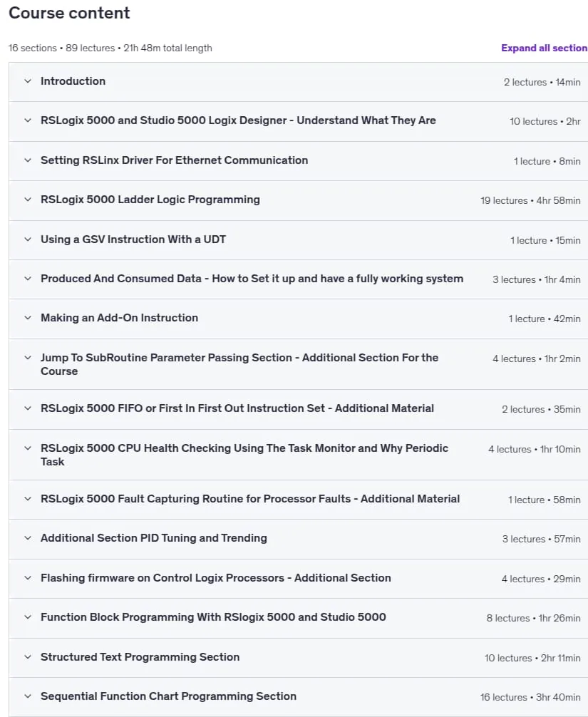Open chevron for Produced And Consumed Data

point(28,279)
